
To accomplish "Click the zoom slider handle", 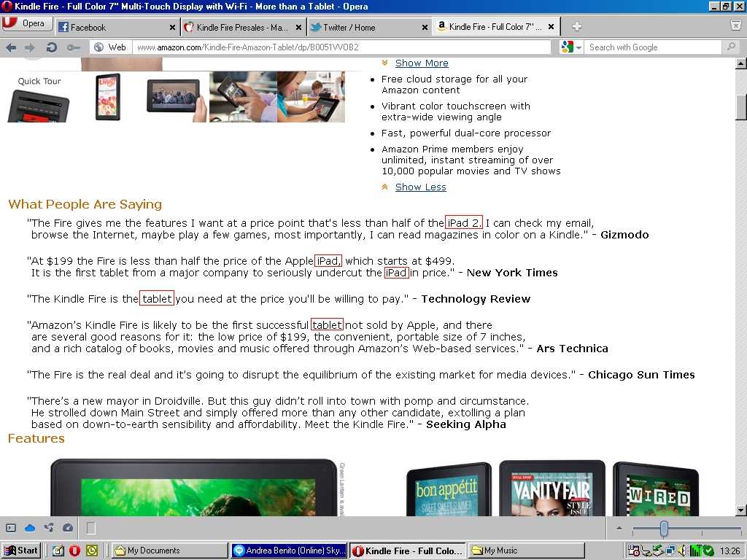I will (x=664, y=528).
